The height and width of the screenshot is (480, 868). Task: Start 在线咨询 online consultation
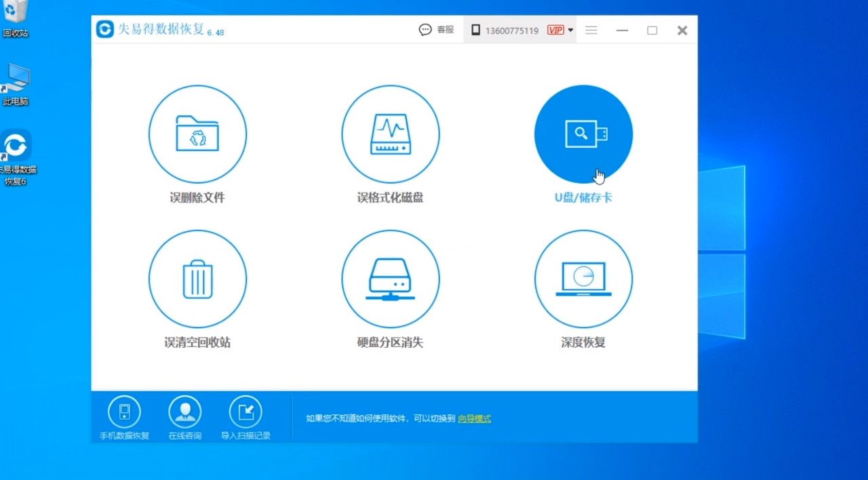185,412
